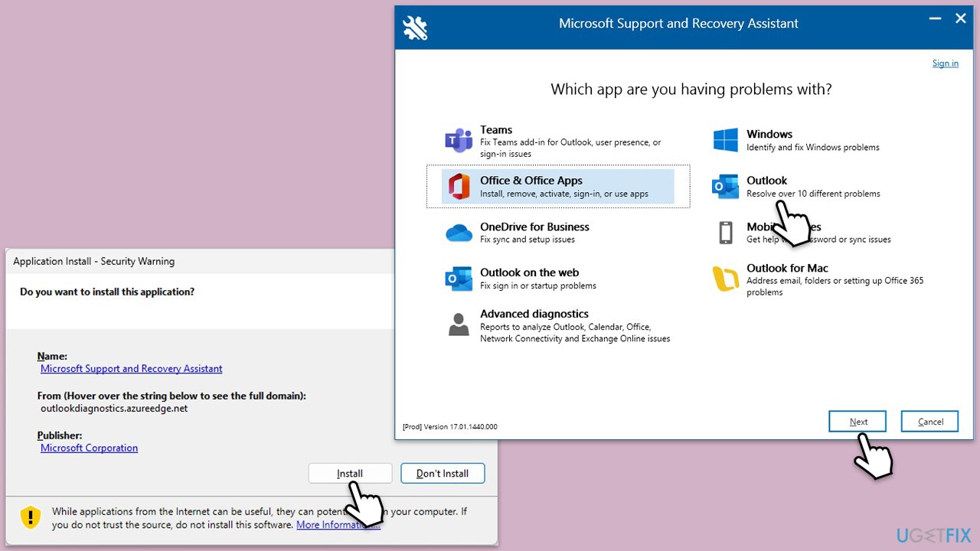Image resolution: width=980 pixels, height=551 pixels.
Task: Open the More Information link
Action: (338, 525)
